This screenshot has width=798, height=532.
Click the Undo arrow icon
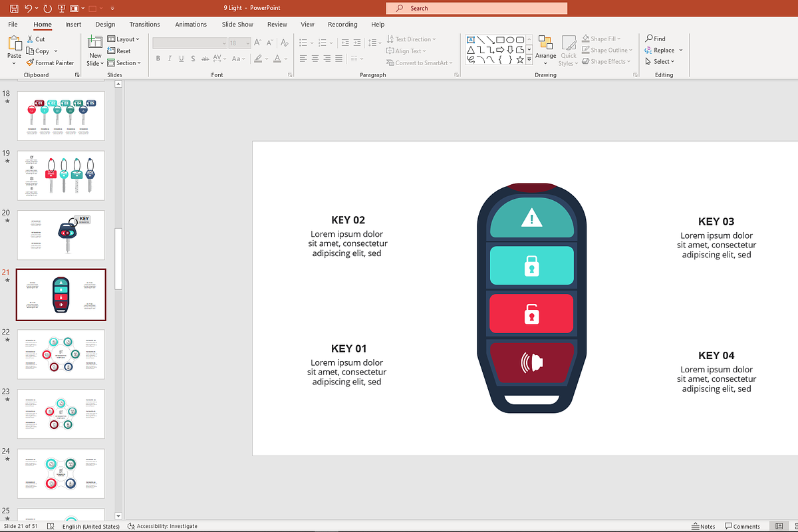(28, 9)
